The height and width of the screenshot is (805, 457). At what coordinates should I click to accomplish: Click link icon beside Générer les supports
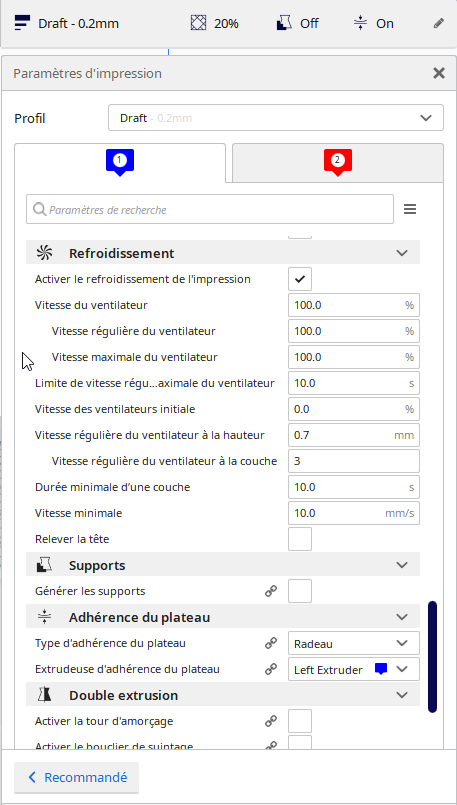(x=271, y=591)
